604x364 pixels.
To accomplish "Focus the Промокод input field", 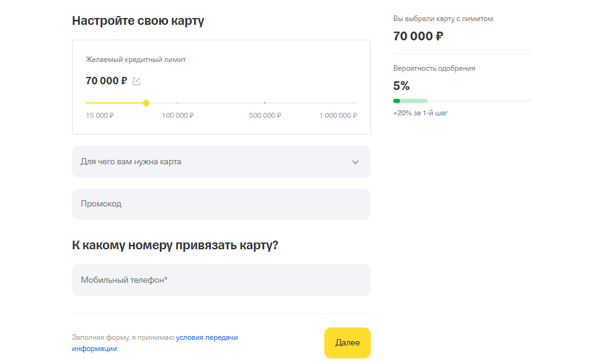I will (x=221, y=204).
